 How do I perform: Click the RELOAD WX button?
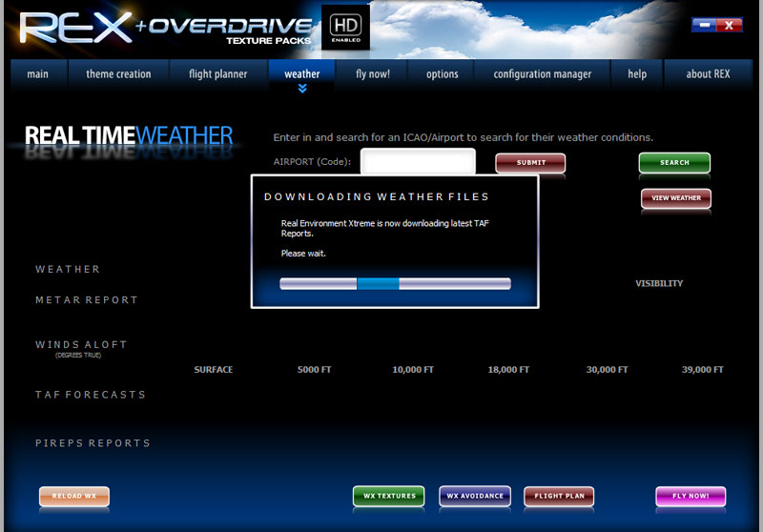[x=74, y=496]
